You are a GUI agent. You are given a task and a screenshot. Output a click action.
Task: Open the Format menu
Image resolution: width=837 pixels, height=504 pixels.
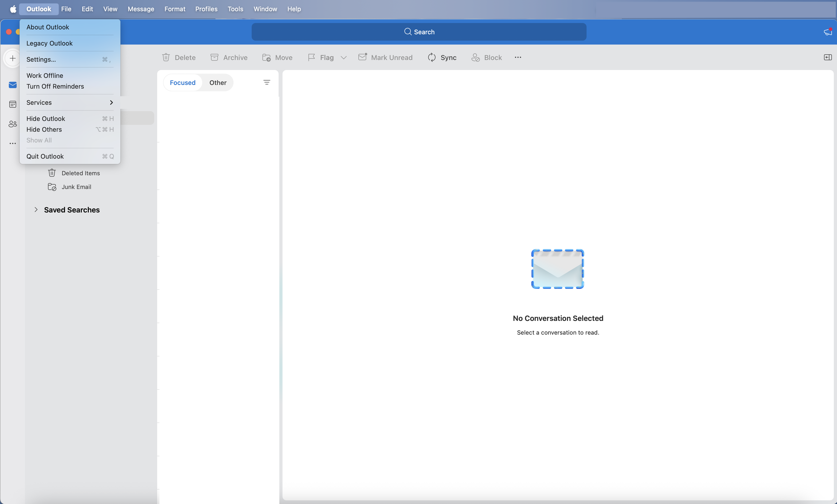[175, 9]
